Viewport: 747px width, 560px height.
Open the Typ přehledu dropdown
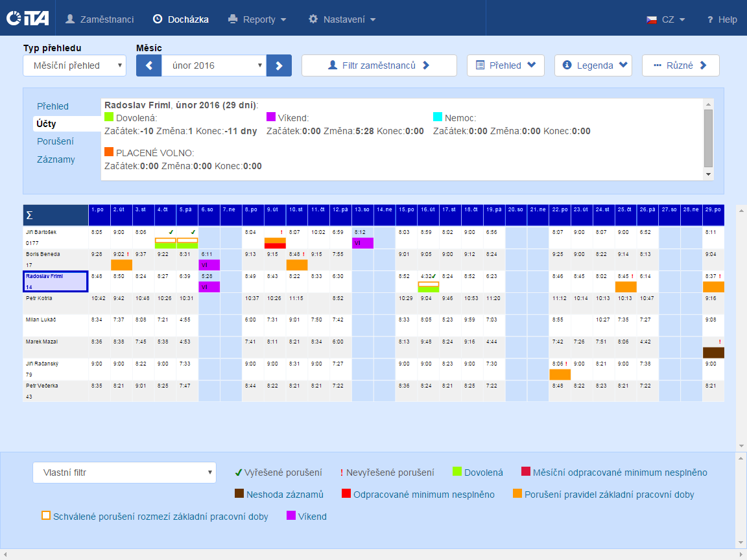pyautogui.click(x=75, y=65)
